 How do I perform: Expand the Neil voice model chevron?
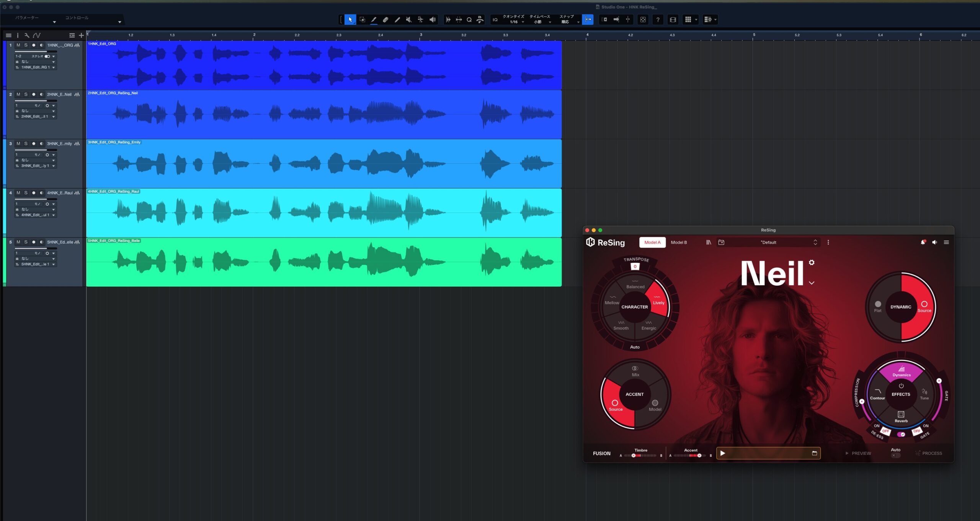812,283
